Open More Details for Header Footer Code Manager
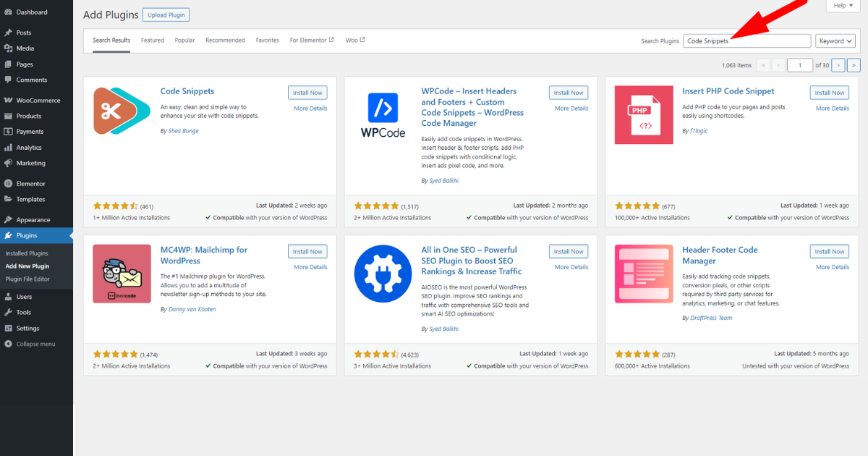Screen dimensions: 868x456 [x=833, y=267]
